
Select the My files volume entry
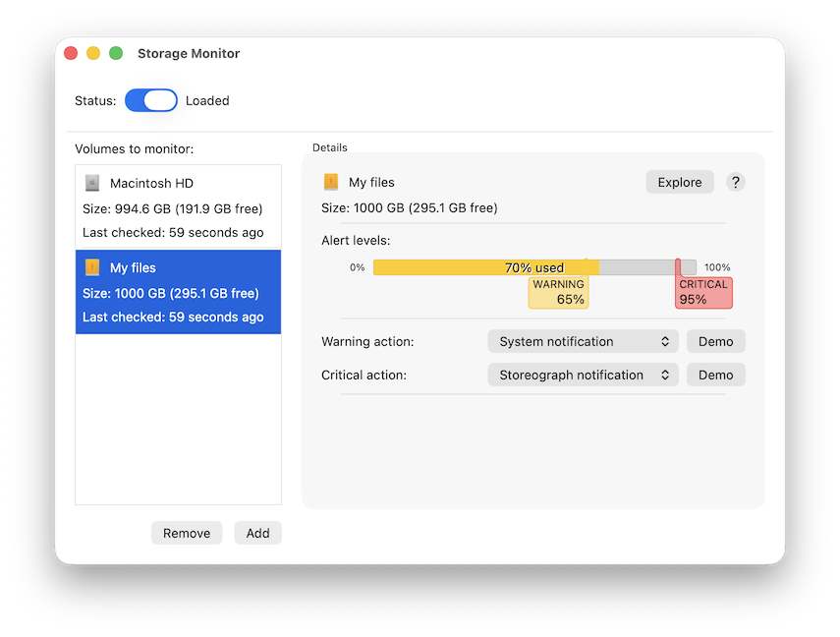point(178,291)
